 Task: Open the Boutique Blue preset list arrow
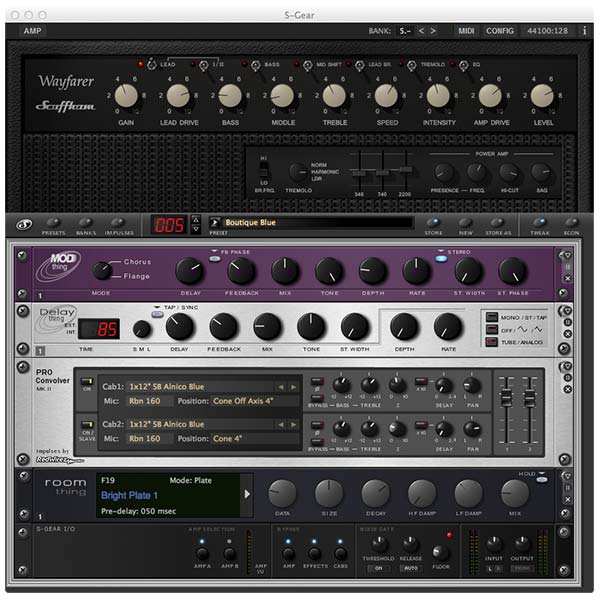pos(215,222)
